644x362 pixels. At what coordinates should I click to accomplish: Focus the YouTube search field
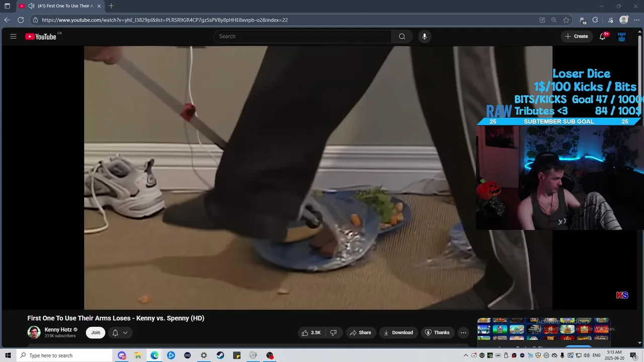coord(302,36)
